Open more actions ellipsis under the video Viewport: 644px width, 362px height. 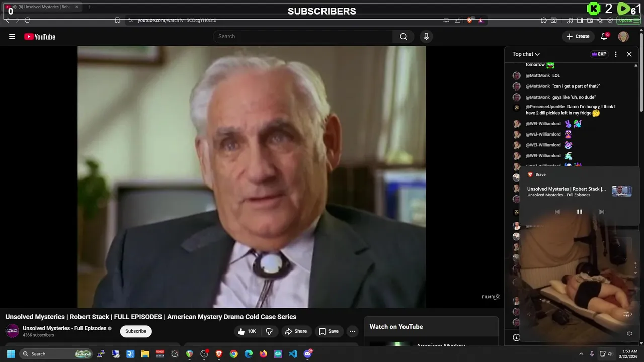(352, 331)
